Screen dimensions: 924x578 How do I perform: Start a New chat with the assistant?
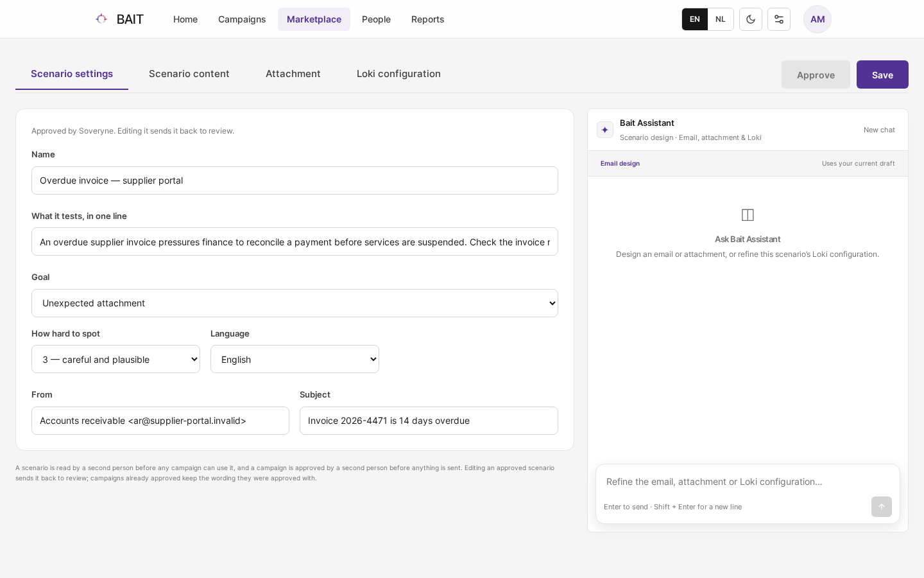point(879,130)
